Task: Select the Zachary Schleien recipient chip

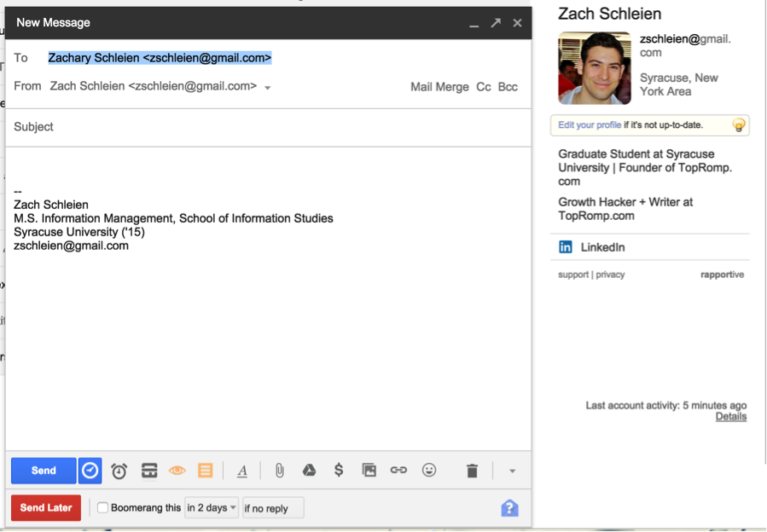Action: [160, 58]
